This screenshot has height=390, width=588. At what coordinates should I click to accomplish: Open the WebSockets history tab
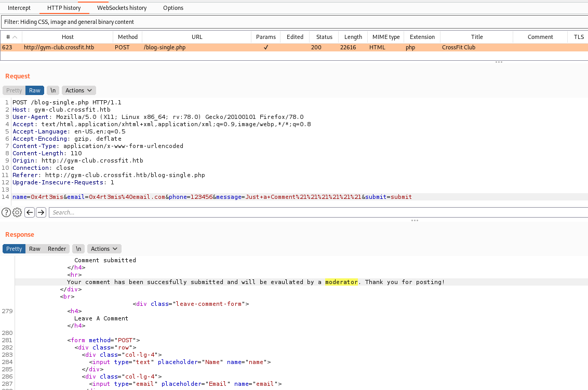[122, 8]
